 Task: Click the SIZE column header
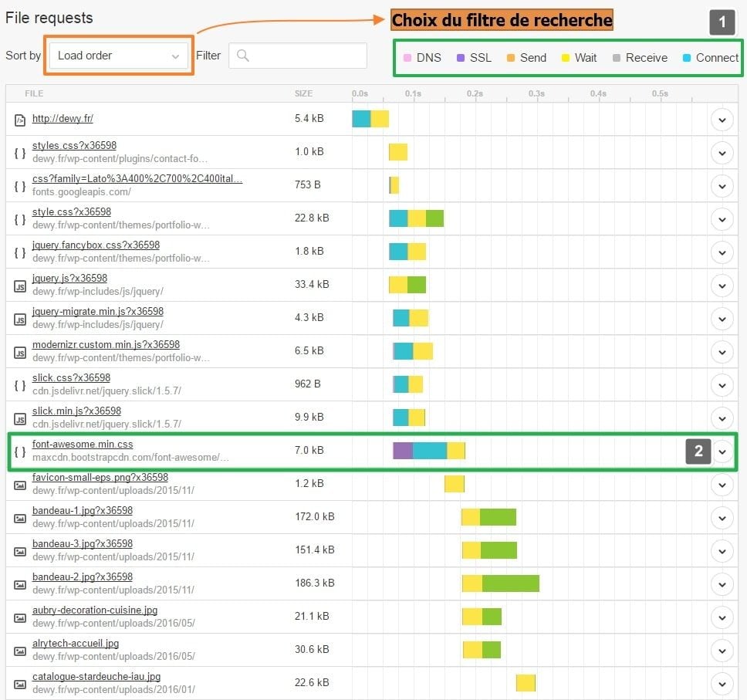(303, 93)
